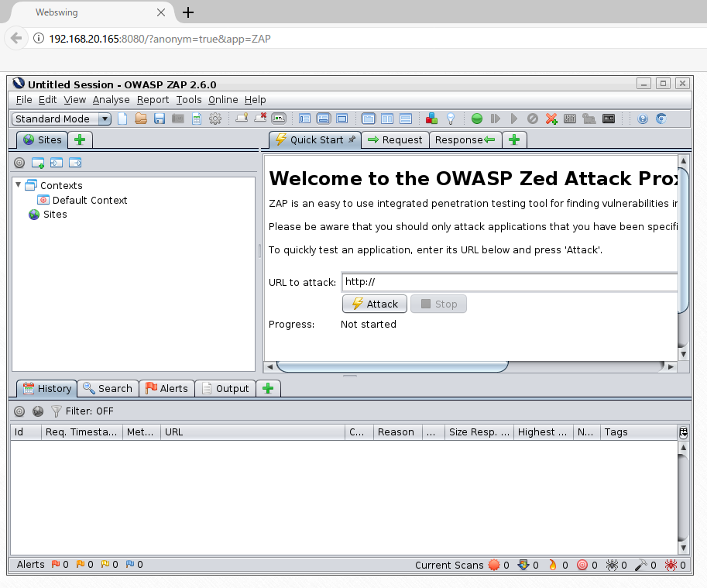
Task: Open the Report menu
Action: coord(153,100)
